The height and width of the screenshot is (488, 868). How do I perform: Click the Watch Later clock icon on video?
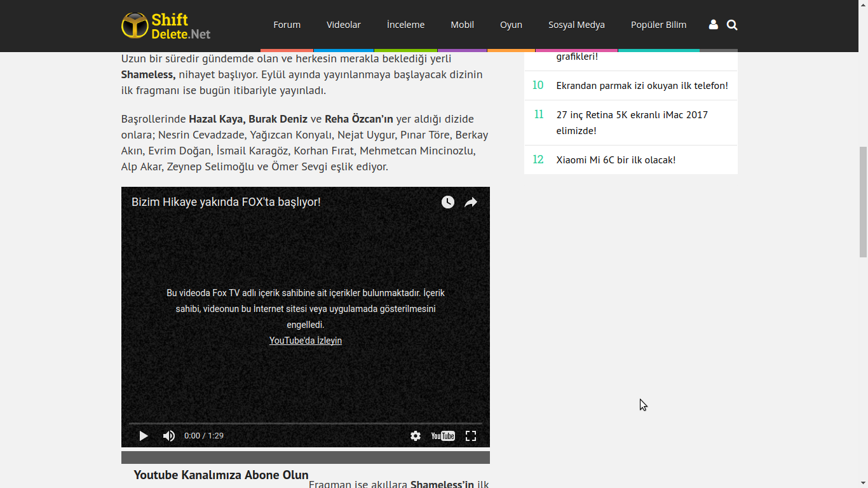coord(448,202)
